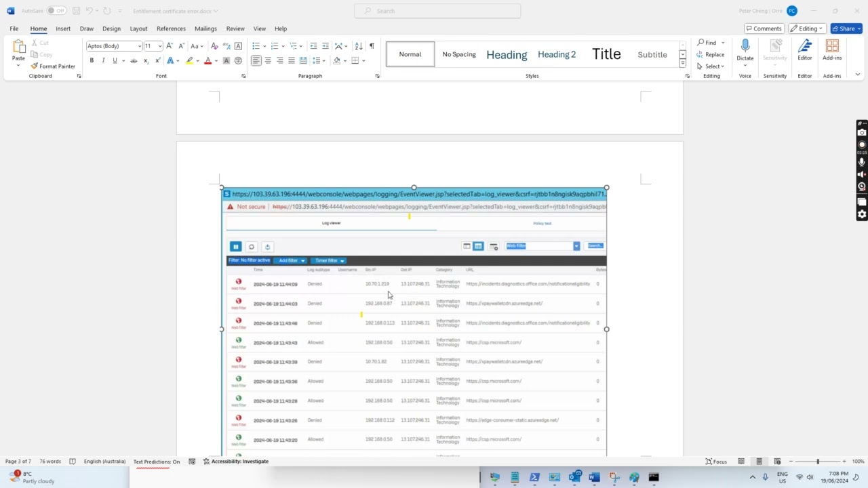Toggle strikethrough formatting
The height and width of the screenshot is (488, 868).
point(134,60)
